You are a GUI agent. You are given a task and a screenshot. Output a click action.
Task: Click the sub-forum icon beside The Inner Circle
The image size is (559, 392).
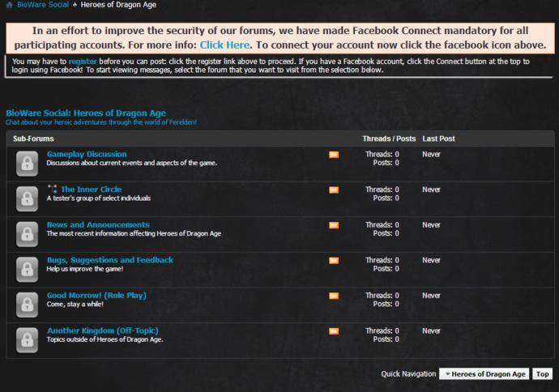point(53,189)
